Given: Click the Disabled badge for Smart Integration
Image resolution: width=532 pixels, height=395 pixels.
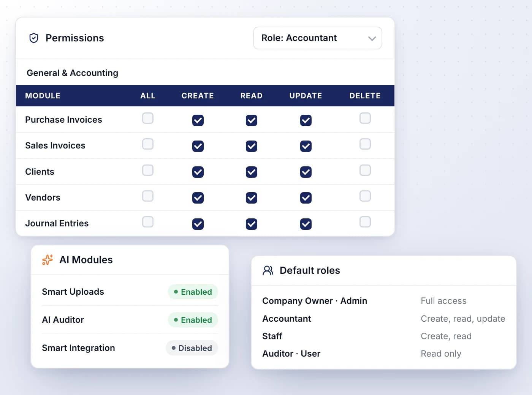Looking at the screenshot, I should (192, 348).
